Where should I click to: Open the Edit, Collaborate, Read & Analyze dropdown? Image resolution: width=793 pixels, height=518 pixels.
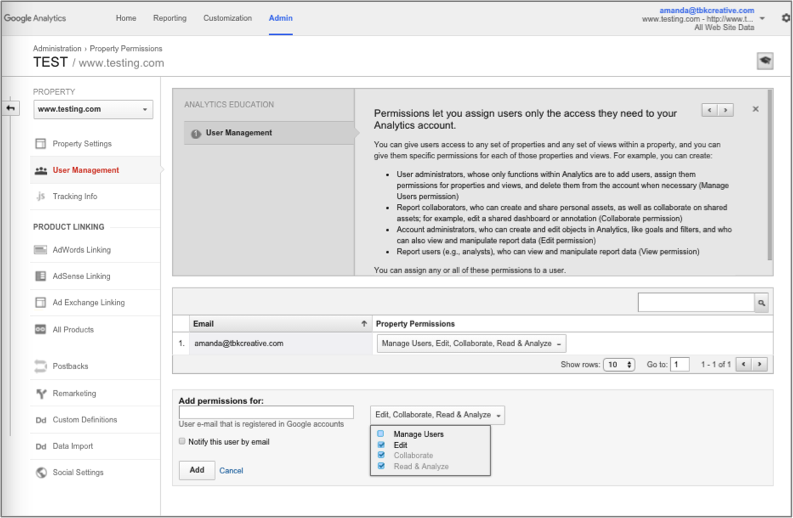(x=437, y=415)
